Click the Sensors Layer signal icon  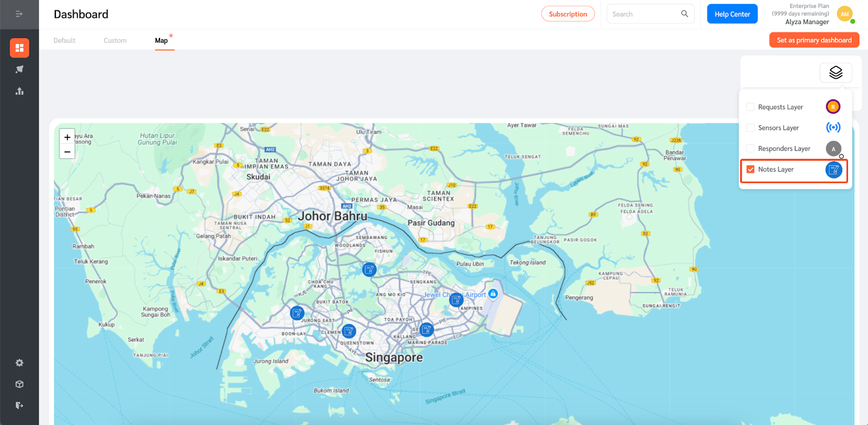(833, 128)
